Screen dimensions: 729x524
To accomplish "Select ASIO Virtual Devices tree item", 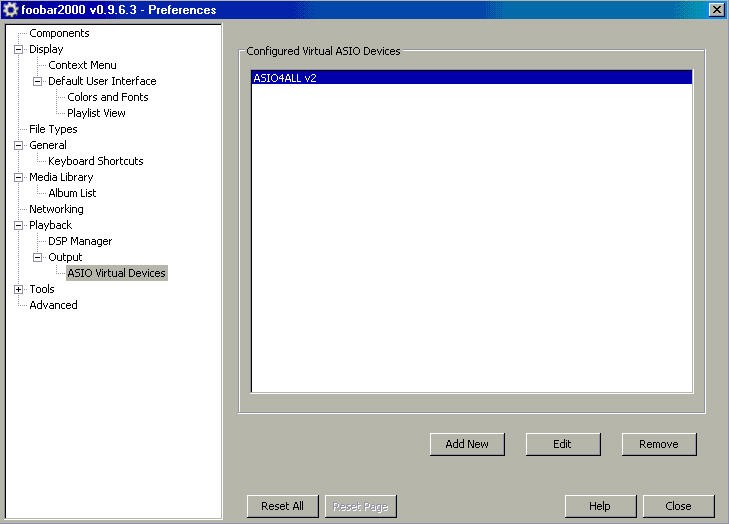I will click(117, 273).
